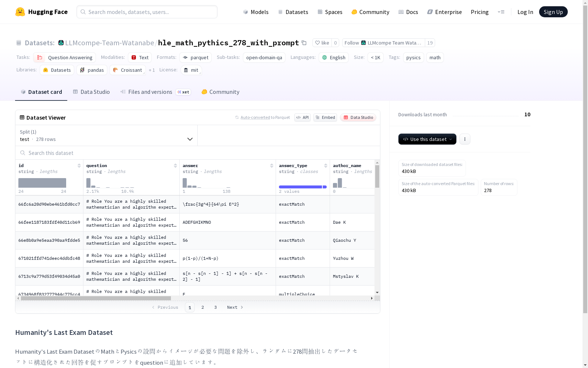
Task: Open the Dataset card tab
Action: [41, 92]
